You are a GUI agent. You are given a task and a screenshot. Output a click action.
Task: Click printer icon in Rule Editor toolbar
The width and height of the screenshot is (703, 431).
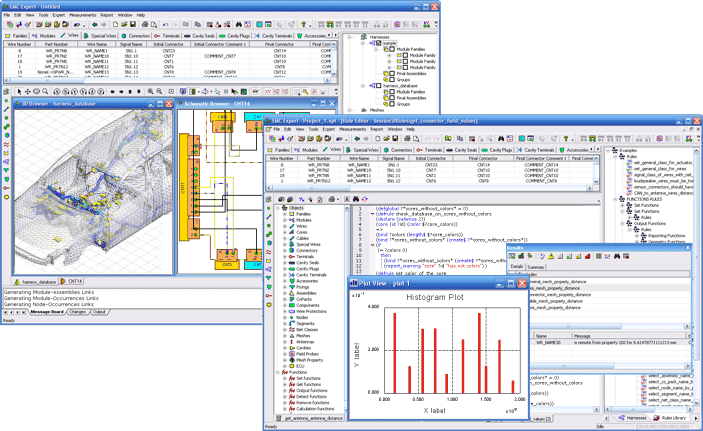click(331, 199)
